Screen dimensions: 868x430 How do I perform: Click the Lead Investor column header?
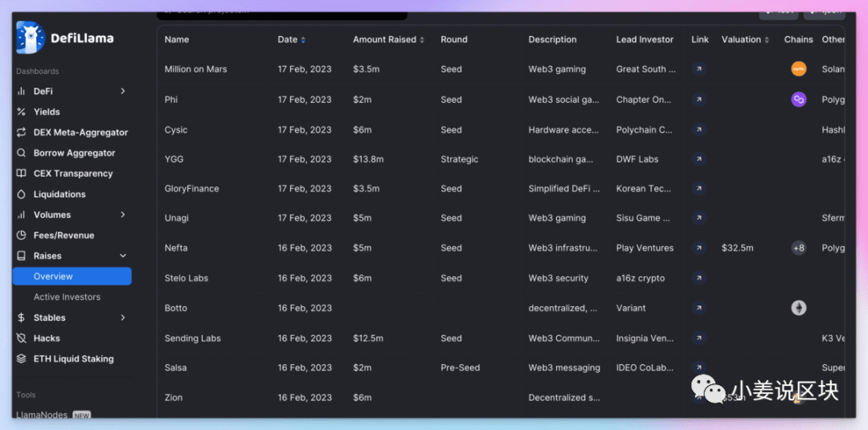point(645,40)
